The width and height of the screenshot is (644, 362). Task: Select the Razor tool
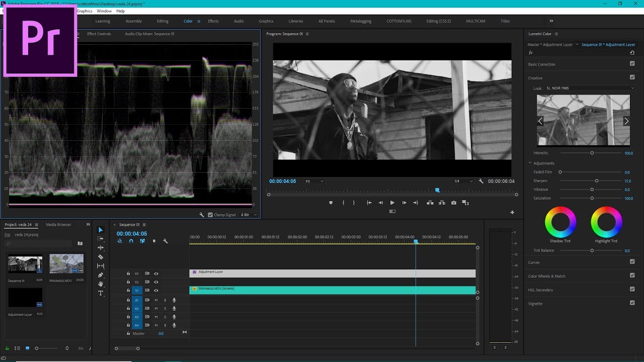pyautogui.click(x=101, y=257)
